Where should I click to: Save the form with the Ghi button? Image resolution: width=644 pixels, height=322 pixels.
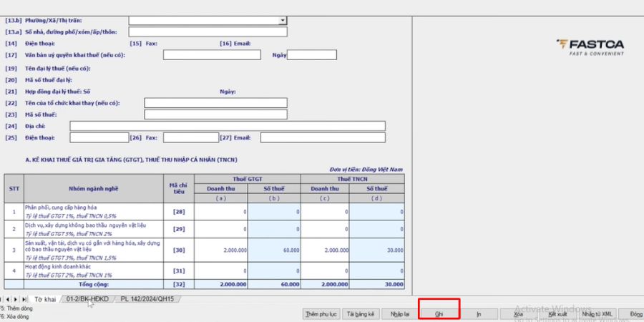[439, 314]
